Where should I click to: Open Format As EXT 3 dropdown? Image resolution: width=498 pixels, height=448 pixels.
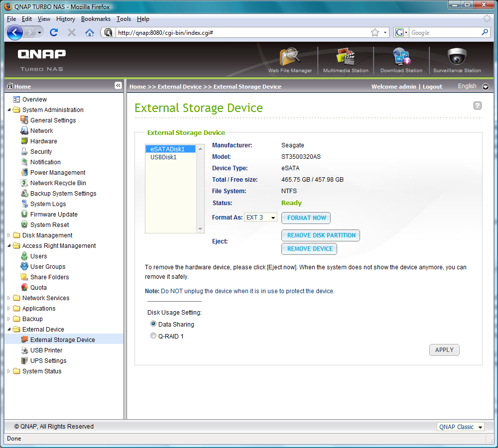260,218
